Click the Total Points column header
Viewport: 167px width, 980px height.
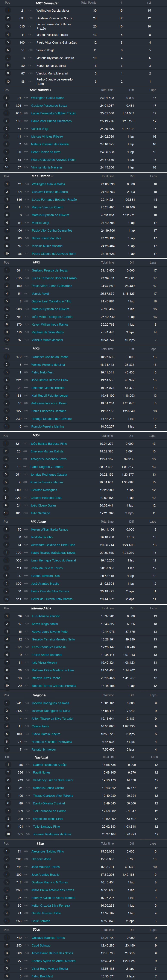click(x=88, y=3)
